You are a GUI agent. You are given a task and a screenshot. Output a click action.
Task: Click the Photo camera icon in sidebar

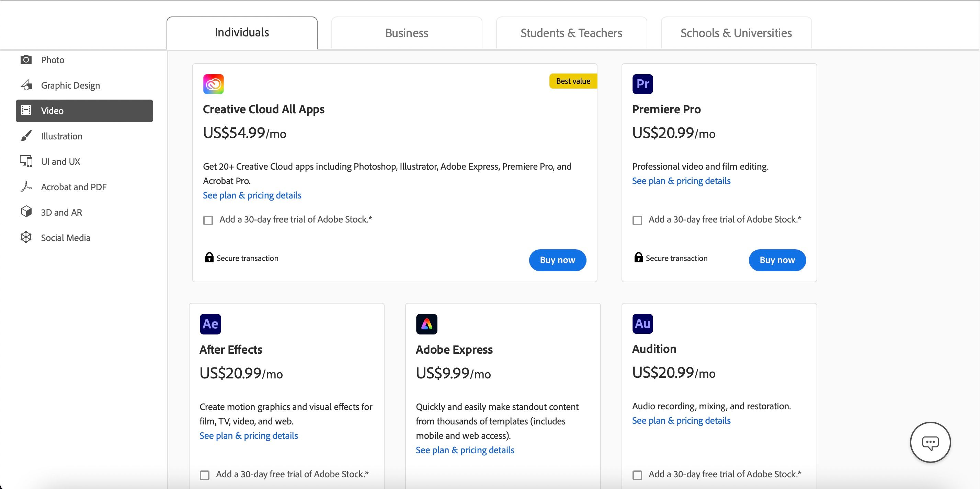[x=26, y=60]
